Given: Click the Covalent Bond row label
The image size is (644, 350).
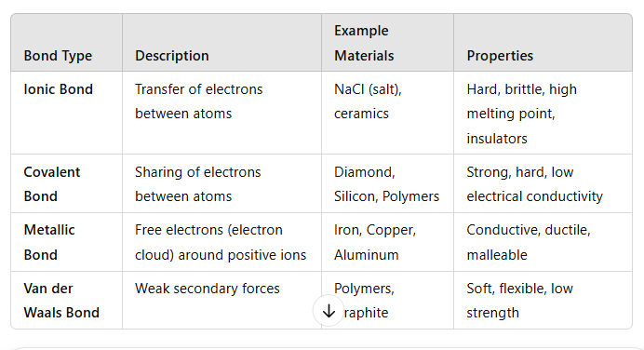Looking at the screenshot, I should click(x=52, y=184).
